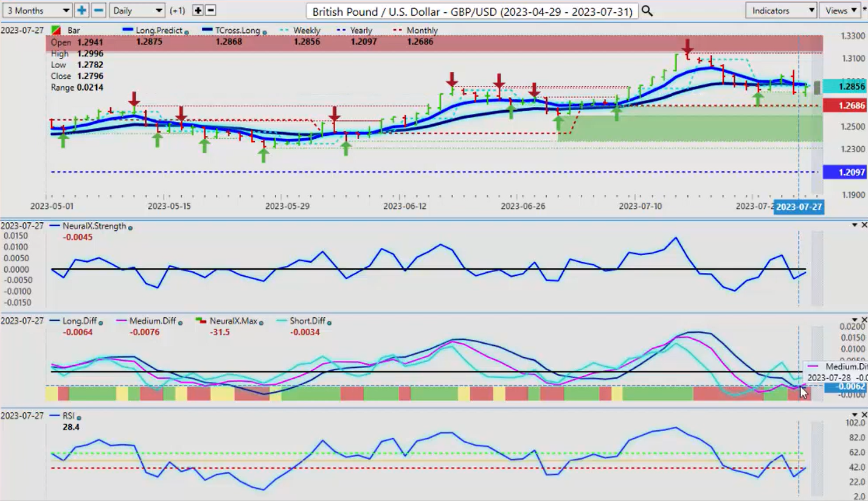Click the 1.3300 price axis label

(853, 36)
